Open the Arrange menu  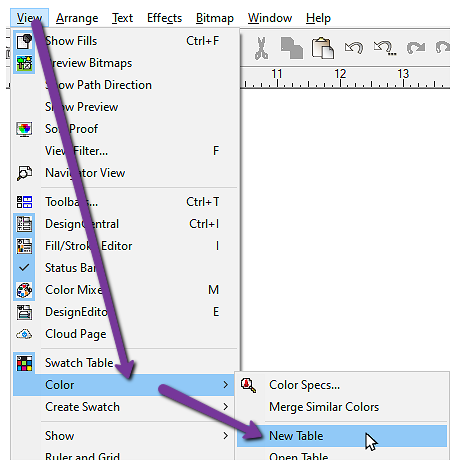(77, 18)
